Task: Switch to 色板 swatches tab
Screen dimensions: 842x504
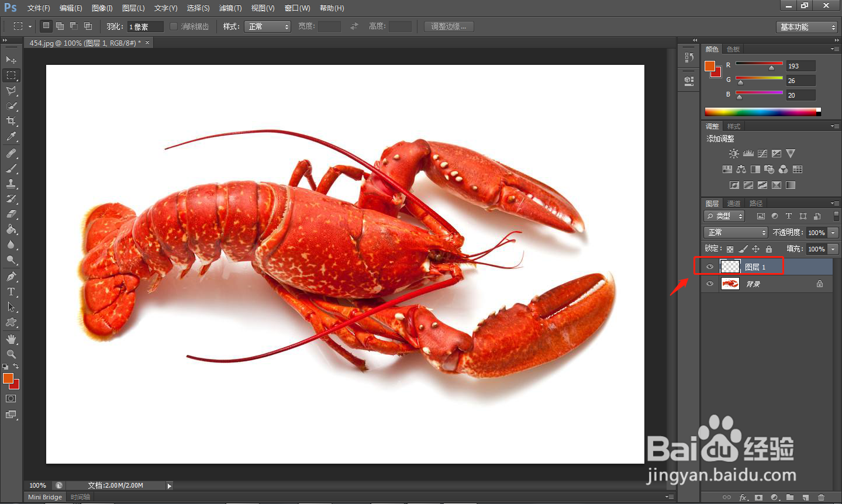Action: [x=733, y=49]
